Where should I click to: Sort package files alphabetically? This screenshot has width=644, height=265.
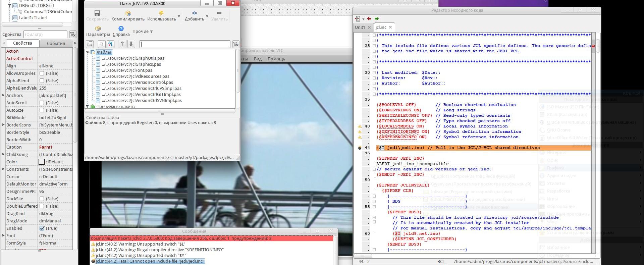(111, 44)
